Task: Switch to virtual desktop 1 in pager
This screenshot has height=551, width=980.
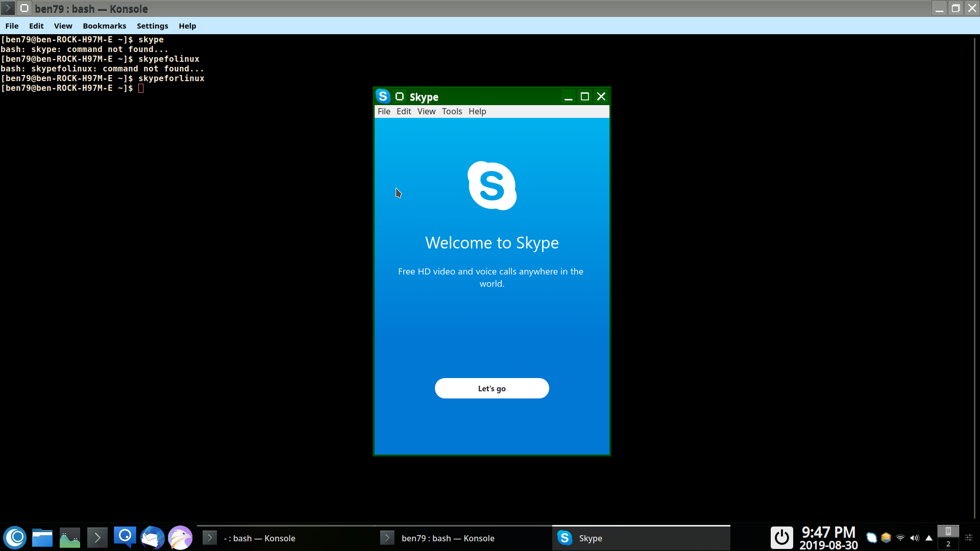Action: click(x=948, y=531)
